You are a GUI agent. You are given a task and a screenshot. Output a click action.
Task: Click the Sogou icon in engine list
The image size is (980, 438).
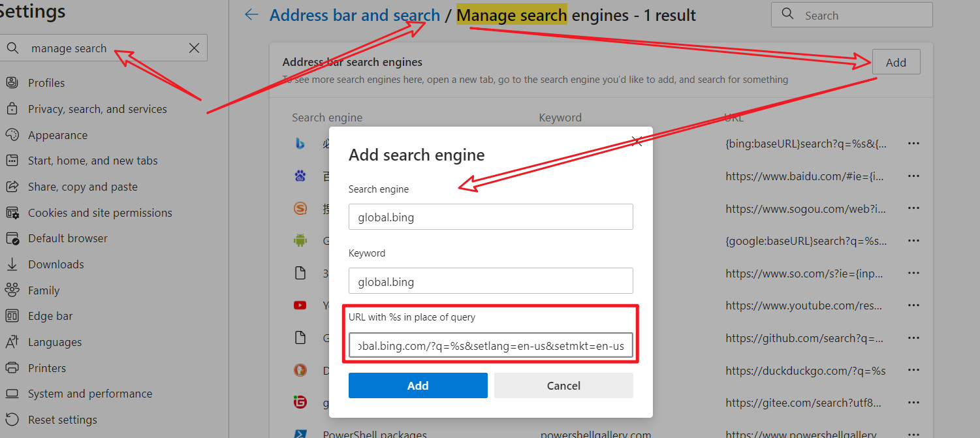coord(300,208)
